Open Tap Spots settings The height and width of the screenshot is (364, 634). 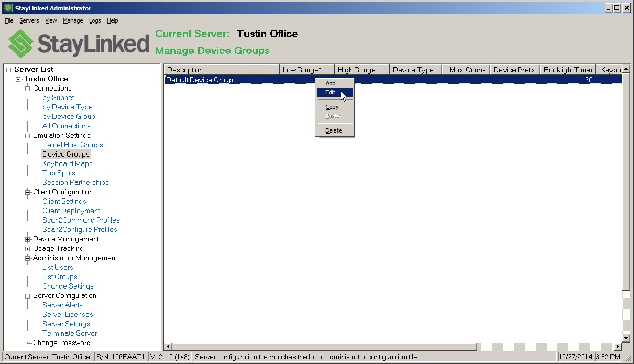(58, 173)
